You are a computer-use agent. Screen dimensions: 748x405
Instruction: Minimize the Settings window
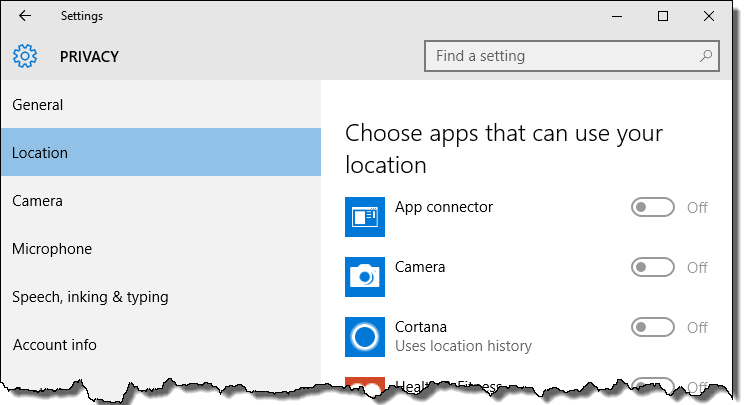pyautogui.click(x=617, y=16)
